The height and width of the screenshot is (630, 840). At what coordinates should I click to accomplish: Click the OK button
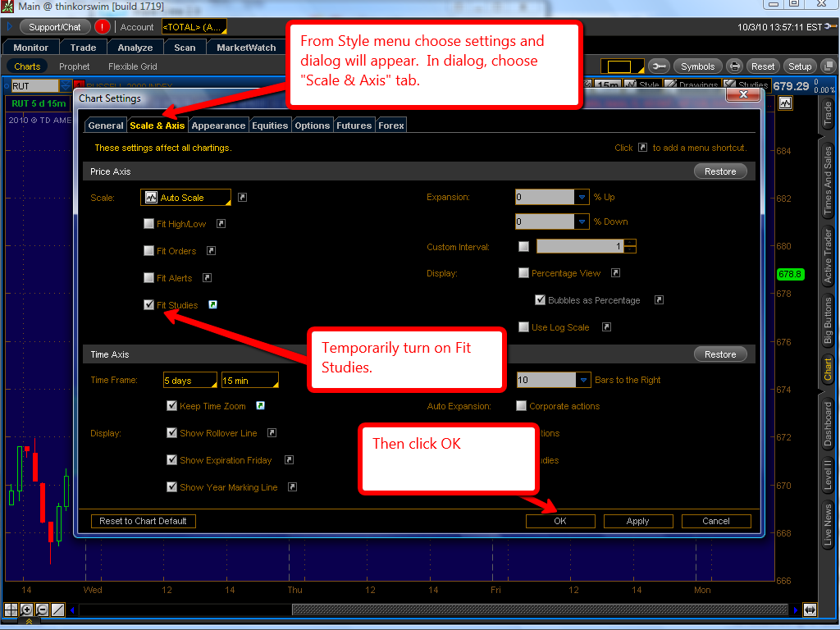(x=560, y=521)
